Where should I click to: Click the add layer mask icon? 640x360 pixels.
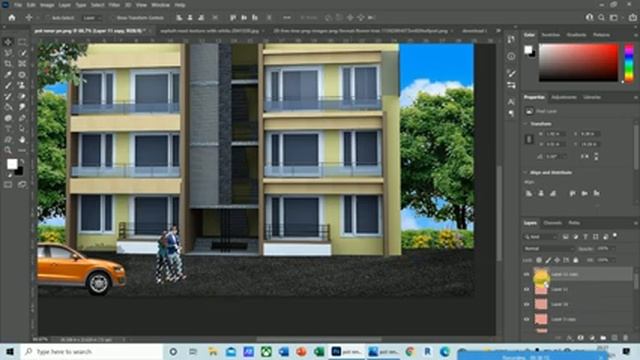[580, 338]
